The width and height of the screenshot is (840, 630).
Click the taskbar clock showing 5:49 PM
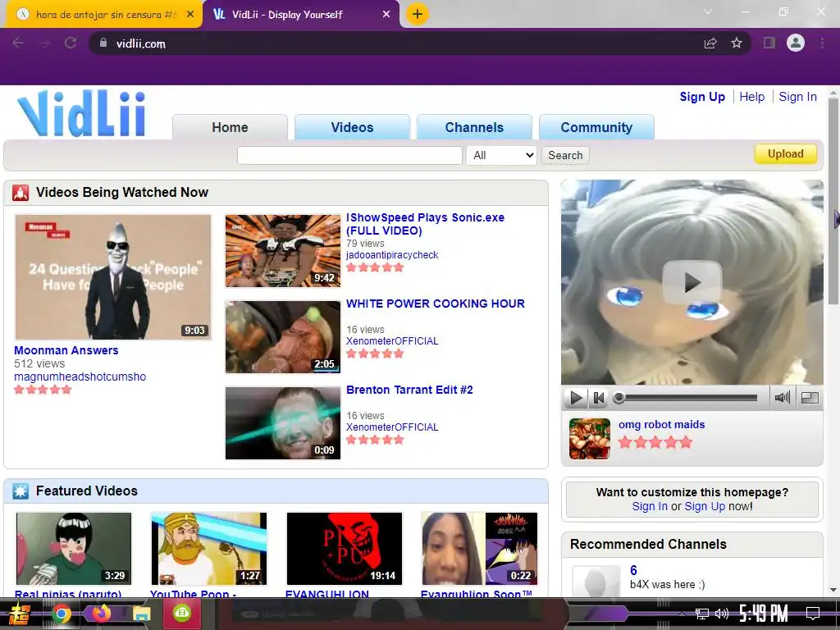tap(763, 614)
